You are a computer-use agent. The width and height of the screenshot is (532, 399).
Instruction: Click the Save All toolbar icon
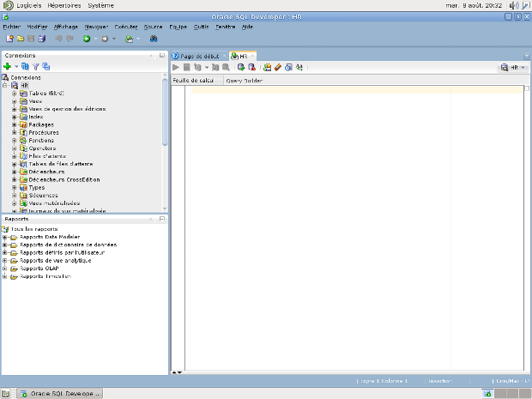click(42, 39)
